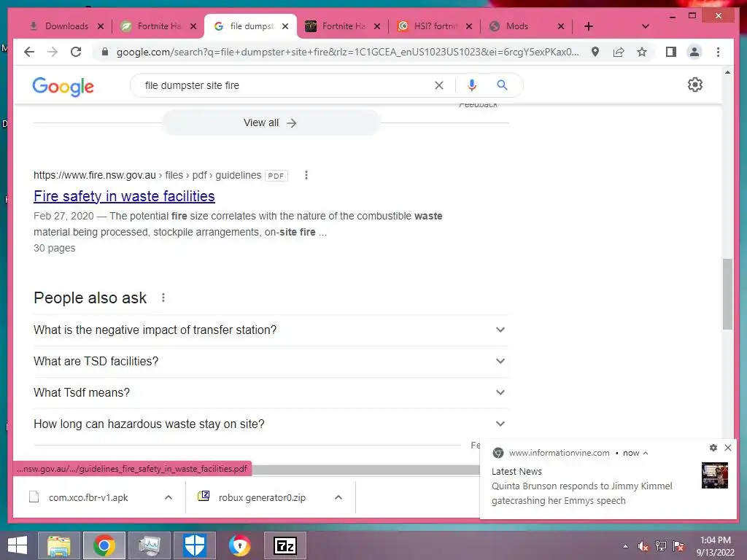Open the com.xco.fbr-v1.apk downloaded file
The width and height of the screenshot is (747, 560).
coord(88,497)
